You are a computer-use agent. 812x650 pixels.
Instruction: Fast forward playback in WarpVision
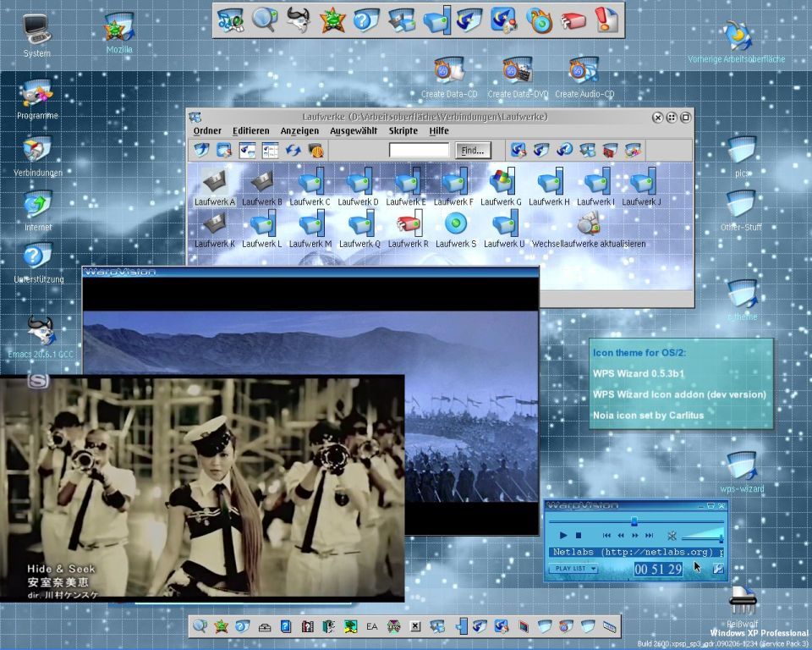pos(635,536)
